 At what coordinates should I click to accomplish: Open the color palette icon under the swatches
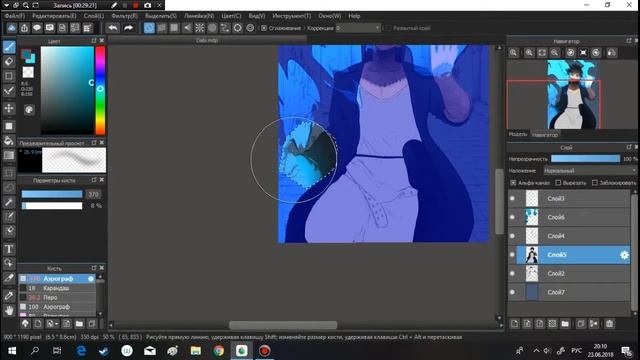pos(29,109)
